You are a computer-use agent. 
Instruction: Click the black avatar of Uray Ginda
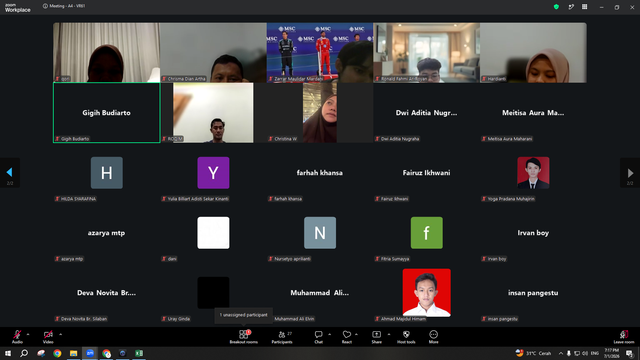point(213,293)
